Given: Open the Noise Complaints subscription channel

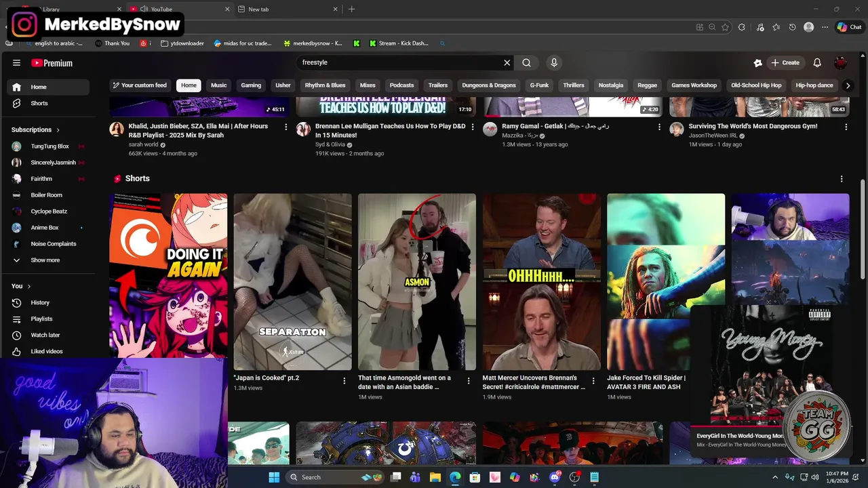Looking at the screenshot, I should [x=48, y=244].
